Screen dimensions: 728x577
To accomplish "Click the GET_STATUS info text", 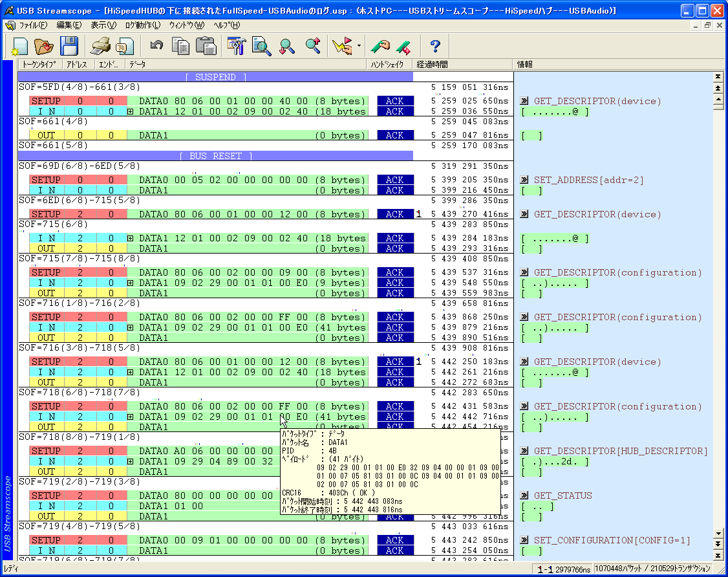I will point(562,495).
